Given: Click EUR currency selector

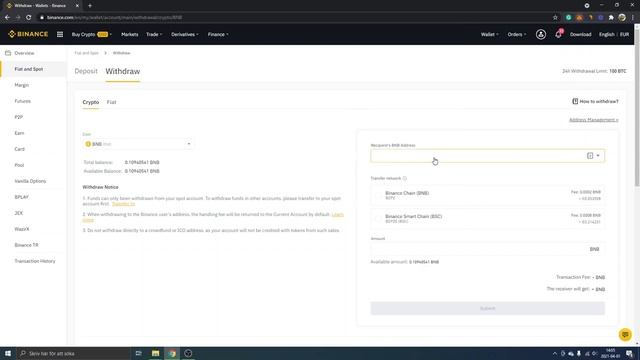Looking at the screenshot, I should point(624,35).
